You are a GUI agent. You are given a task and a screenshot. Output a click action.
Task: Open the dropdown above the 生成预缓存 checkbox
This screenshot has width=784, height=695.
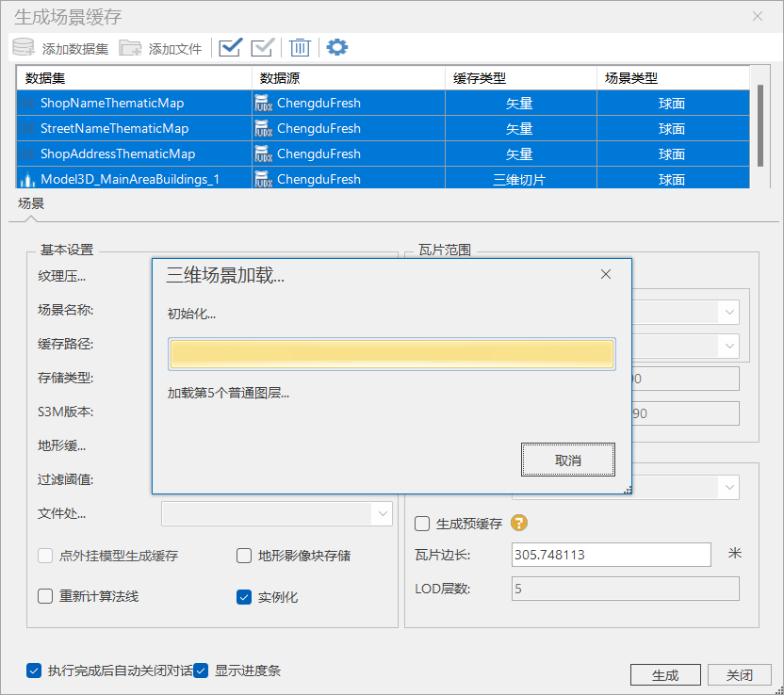click(729, 487)
